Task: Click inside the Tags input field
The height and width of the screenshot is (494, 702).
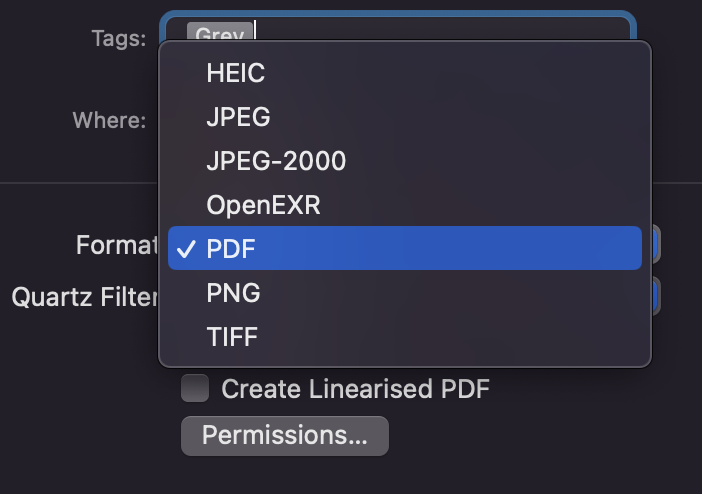Action: 440,27
